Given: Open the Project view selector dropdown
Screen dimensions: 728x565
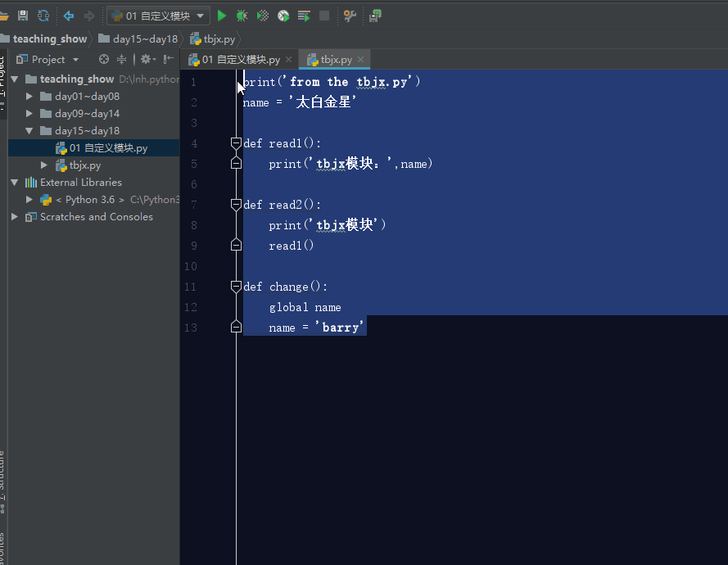Looking at the screenshot, I should 47,60.
